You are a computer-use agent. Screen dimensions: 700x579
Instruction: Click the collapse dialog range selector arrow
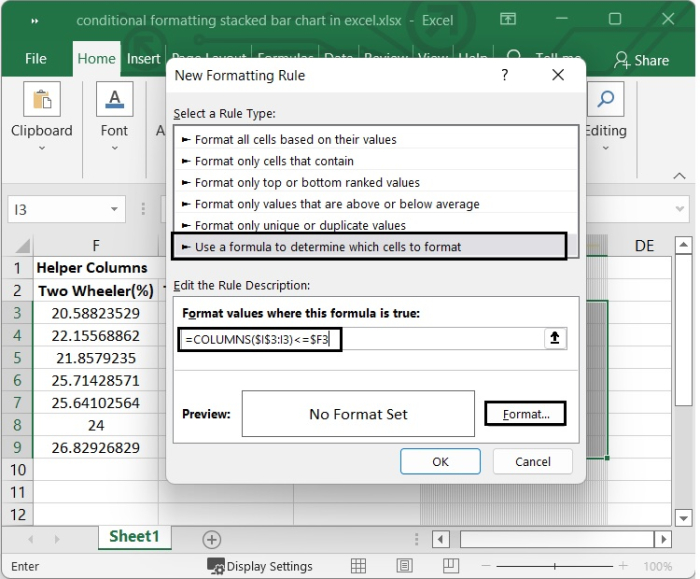click(x=555, y=338)
